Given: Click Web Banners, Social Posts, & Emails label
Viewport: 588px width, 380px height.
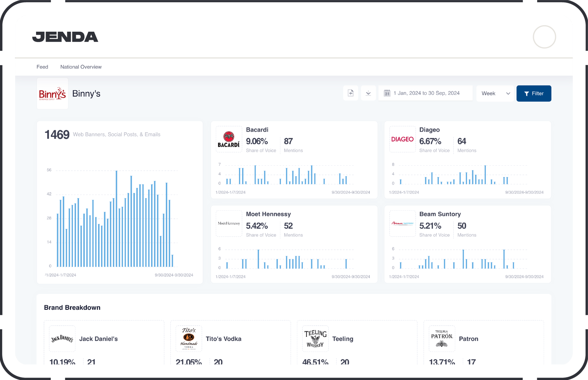Looking at the screenshot, I should (116, 134).
